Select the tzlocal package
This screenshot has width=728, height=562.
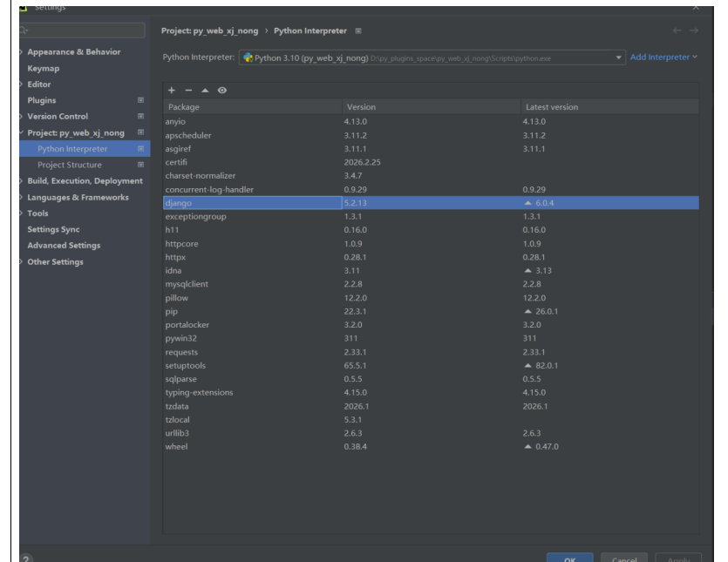[431, 419]
